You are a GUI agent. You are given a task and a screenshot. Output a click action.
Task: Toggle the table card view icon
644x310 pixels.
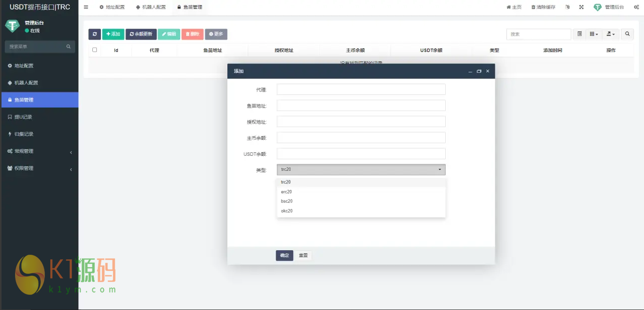click(580, 34)
